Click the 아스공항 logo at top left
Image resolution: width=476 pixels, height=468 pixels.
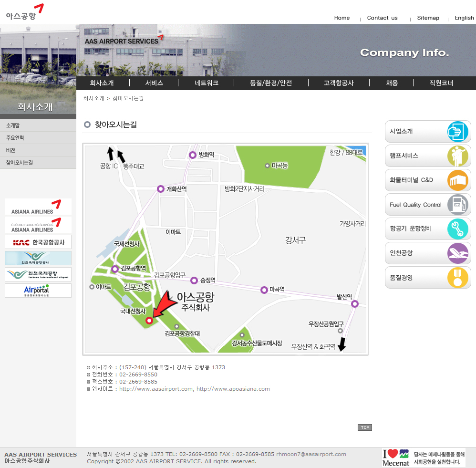[21, 15]
